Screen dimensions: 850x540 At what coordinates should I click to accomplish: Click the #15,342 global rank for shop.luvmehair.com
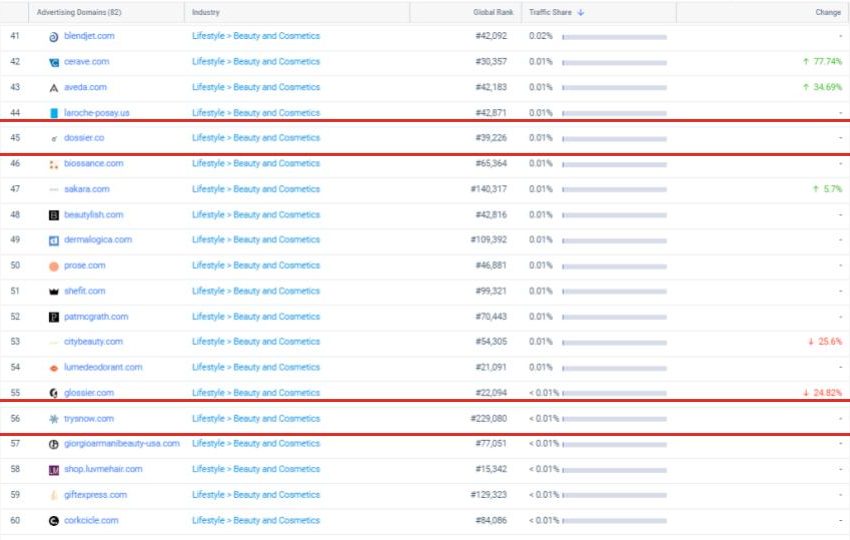tap(491, 469)
